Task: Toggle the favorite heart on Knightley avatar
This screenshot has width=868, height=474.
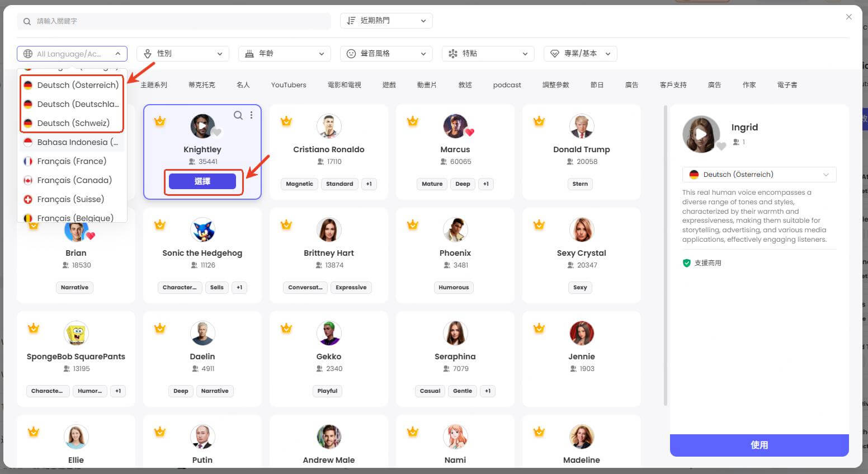Action: click(216, 133)
